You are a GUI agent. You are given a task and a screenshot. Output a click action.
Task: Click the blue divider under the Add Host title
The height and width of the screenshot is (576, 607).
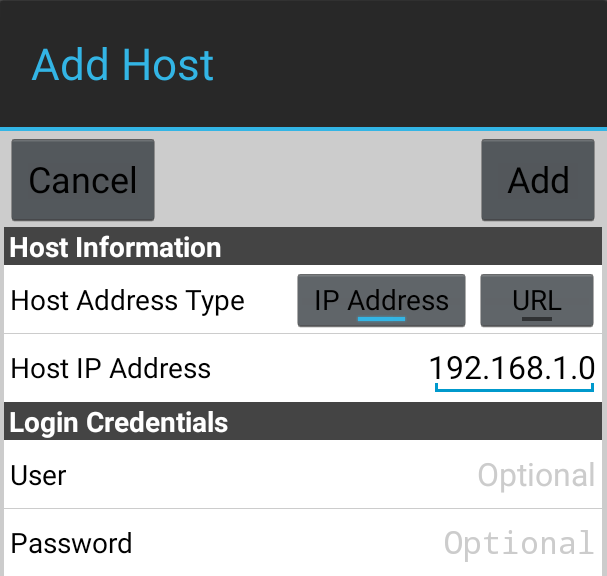tap(304, 129)
